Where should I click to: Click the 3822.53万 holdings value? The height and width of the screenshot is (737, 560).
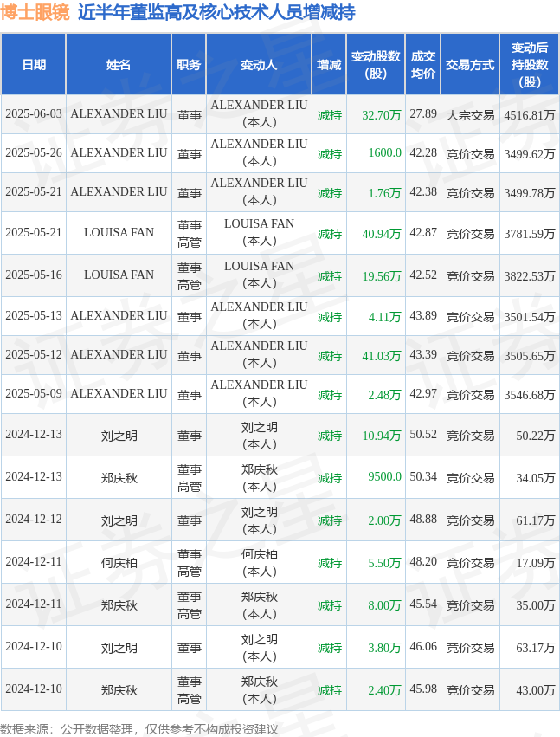(530, 276)
